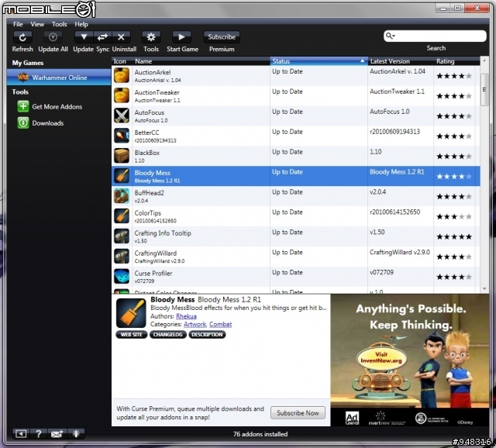
Task: Open the File menu
Action: click(18, 24)
